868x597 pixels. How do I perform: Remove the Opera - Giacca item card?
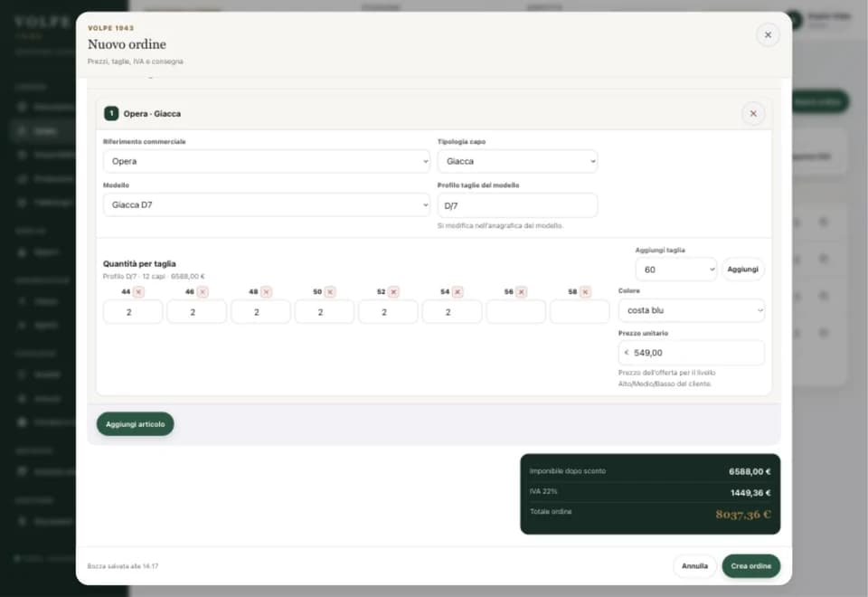[753, 114]
